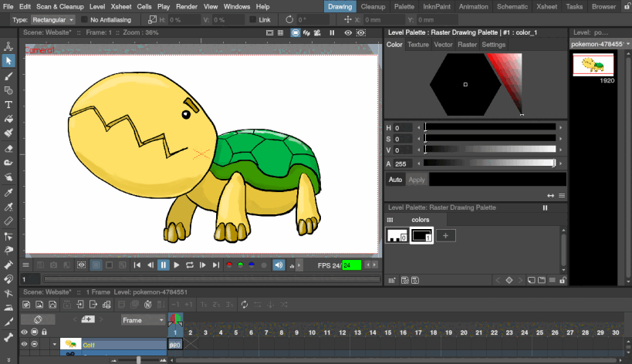The height and width of the screenshot is (364, 632).
Task: Click the Toggle Xsheet/Timeline orientation button
Action: tap(38, 320)
